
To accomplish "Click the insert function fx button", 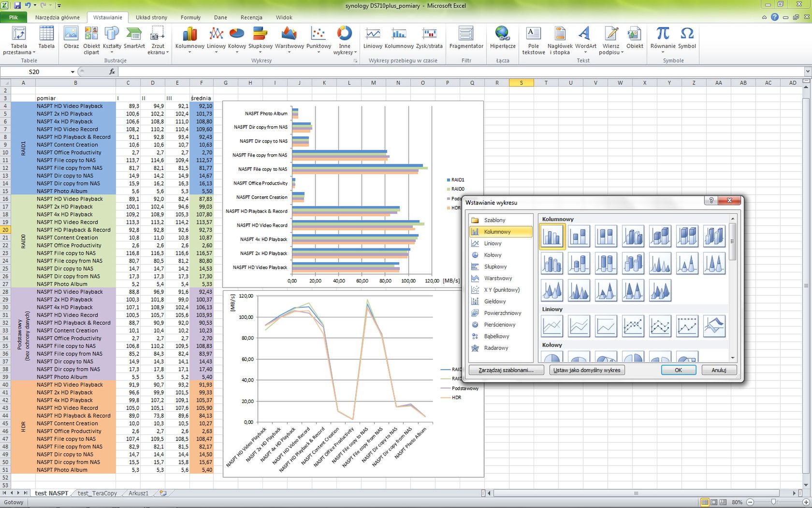I will [x=112, y=72].
